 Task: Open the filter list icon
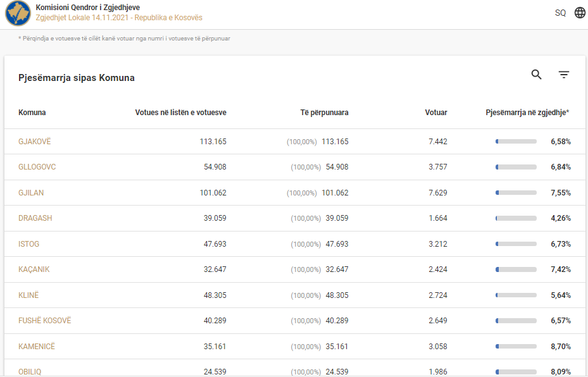click(x=563, y=75)
